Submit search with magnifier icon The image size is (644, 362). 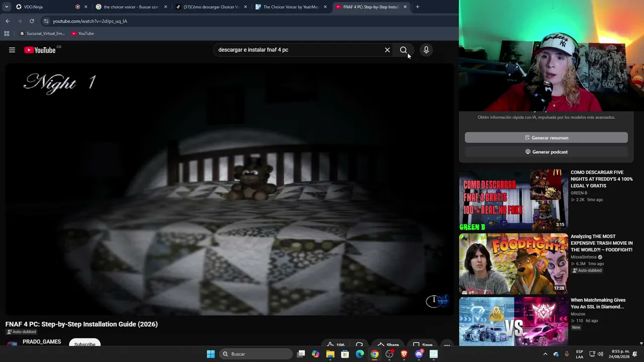pos(404,50)
